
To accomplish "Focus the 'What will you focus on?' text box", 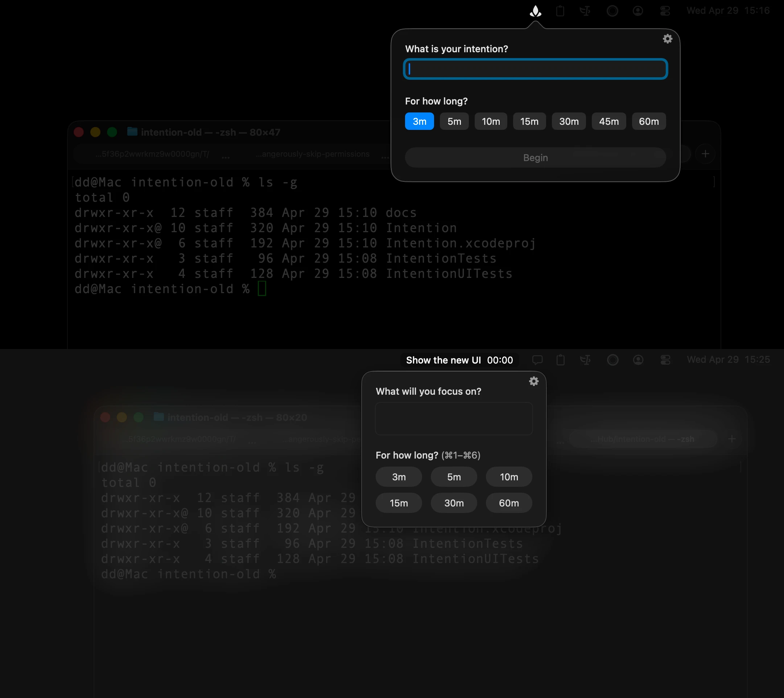I will (454, 419).
